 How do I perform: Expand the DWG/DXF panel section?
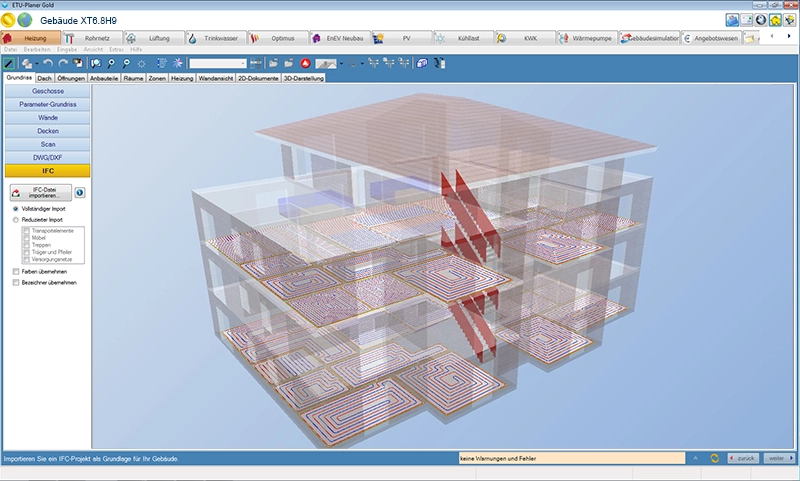click(x=48, y=157)
